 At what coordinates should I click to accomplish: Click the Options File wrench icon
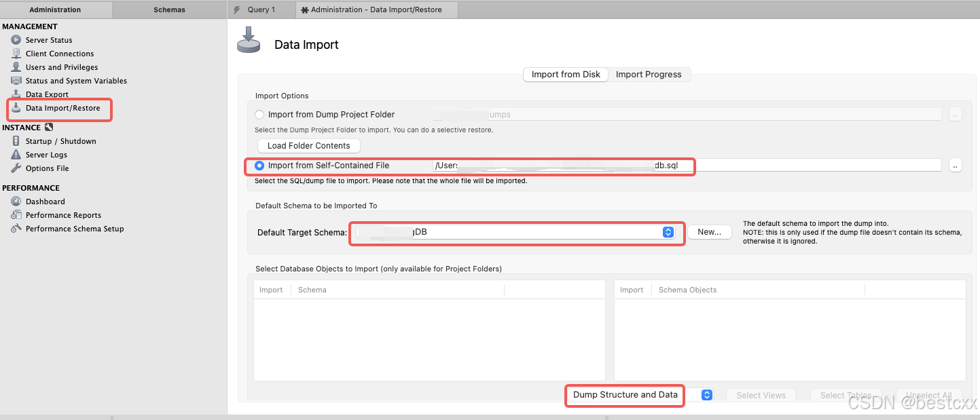click(16, 168)
